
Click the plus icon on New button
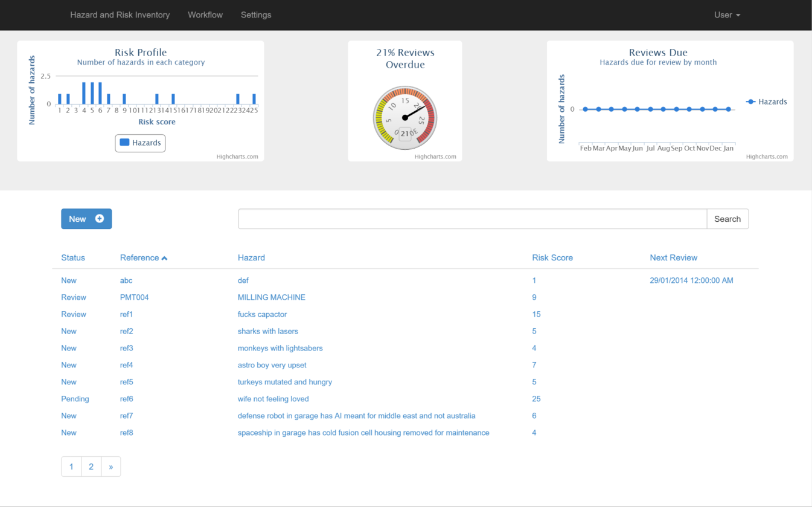point(100,219)
